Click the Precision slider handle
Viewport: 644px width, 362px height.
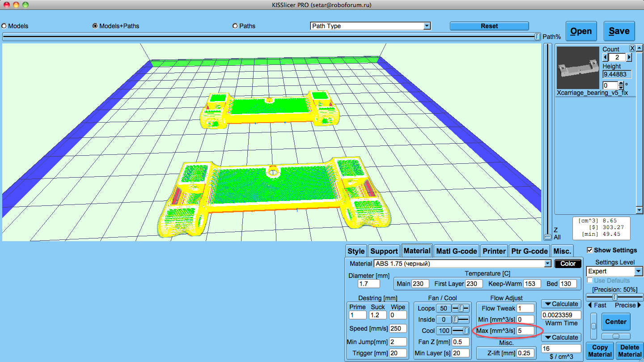click(615, 297)
